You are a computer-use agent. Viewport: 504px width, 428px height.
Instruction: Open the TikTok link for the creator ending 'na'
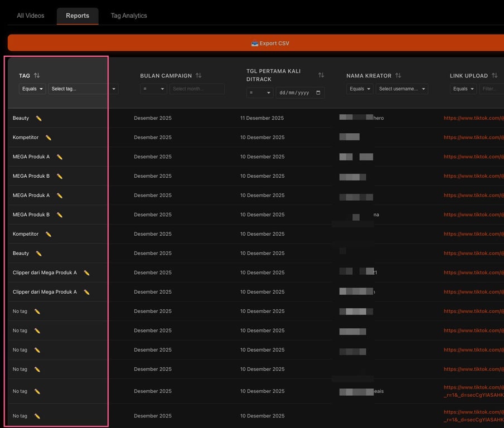(473, 215)
